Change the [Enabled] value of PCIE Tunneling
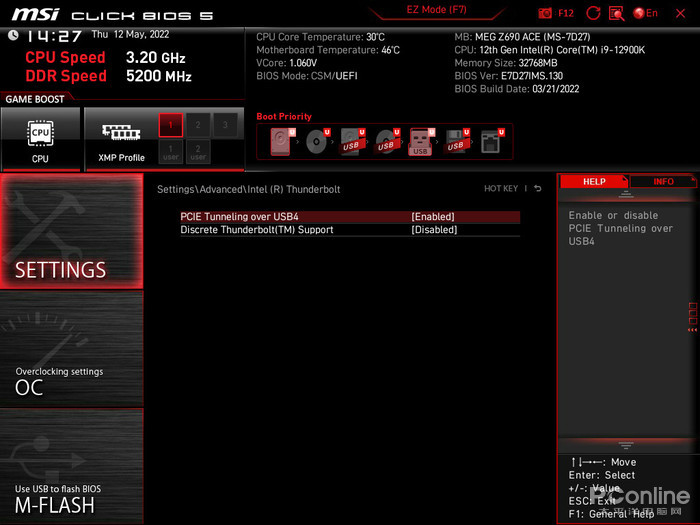The height and width of the screenshot is (525, 700). 433,217
